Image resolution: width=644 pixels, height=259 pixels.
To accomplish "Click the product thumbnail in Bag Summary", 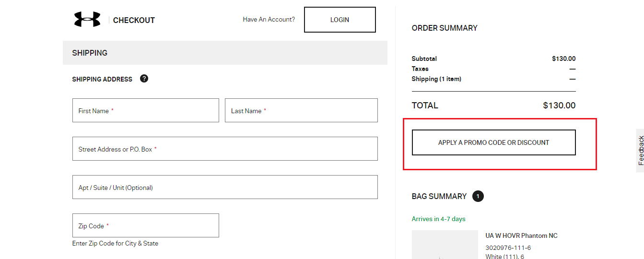I will [445, 245].
